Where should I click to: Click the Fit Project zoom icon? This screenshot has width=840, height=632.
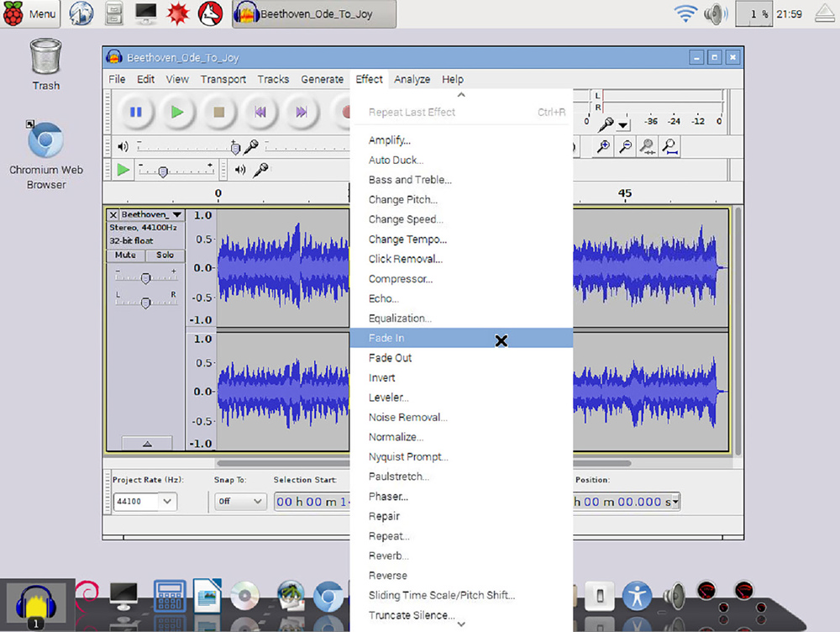[x=669, y=145]
